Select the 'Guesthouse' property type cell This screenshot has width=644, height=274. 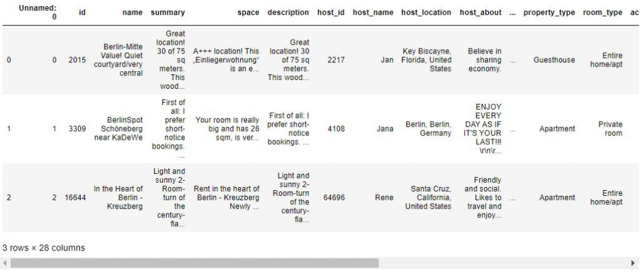coord(554,60)
